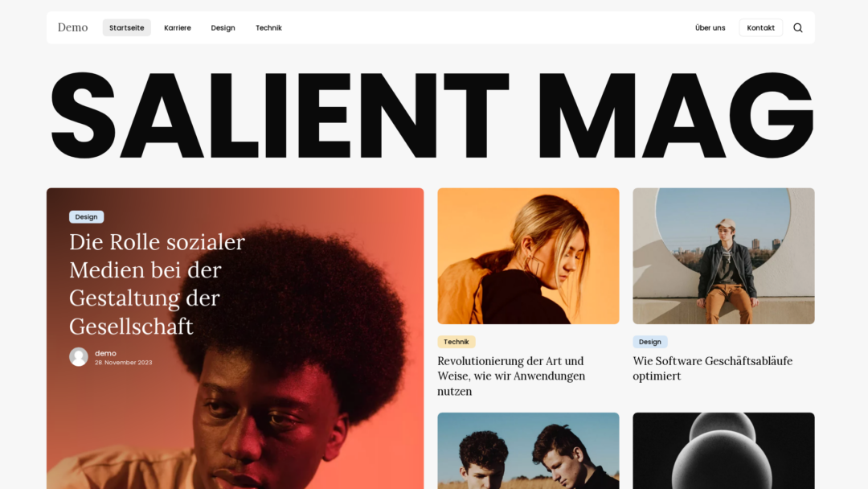Open the Karriere menu item
Screen dimensions: 868x489
178,27
